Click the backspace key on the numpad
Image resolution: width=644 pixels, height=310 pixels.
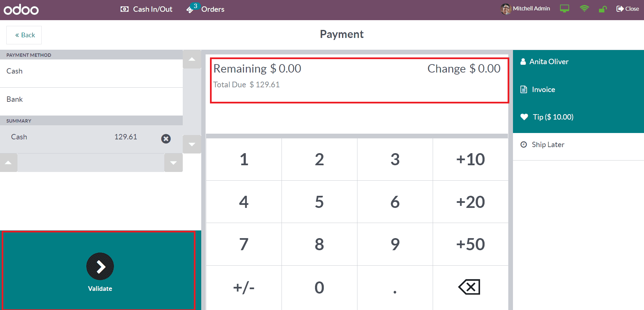(470, 287)
